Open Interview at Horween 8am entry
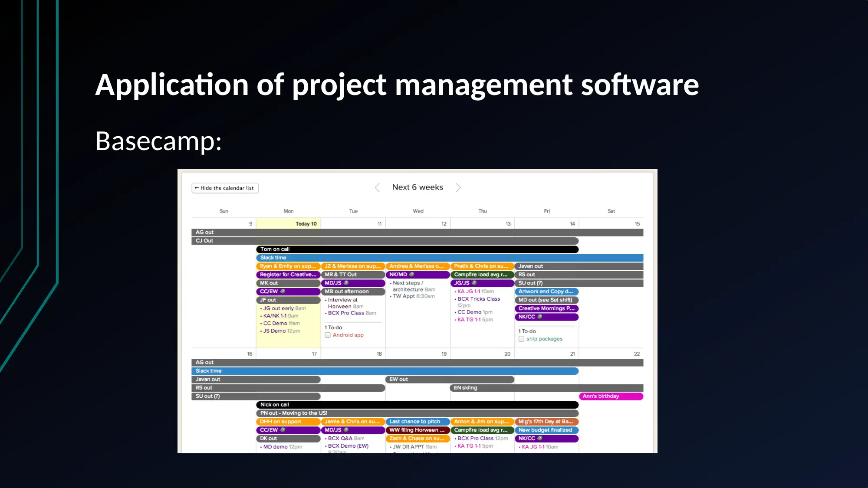Image resolution: width=868 pixels, height=488 pixels. point(345,303)
